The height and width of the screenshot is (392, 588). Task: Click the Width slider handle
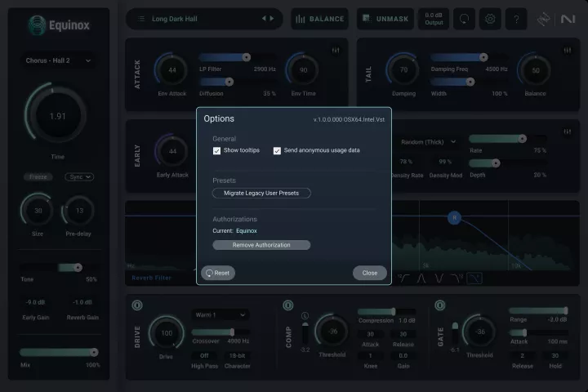(470, 82)
